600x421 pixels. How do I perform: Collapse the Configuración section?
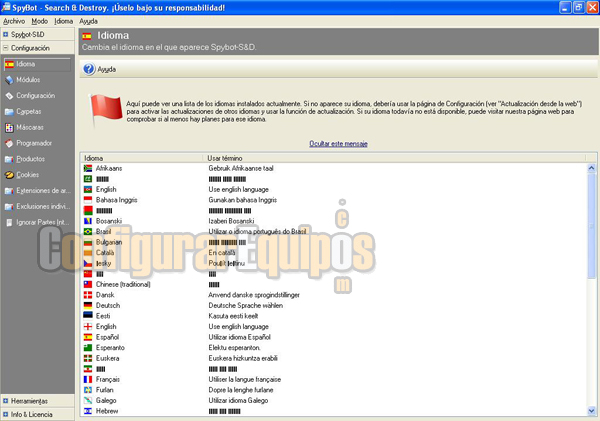[x=5, y=48]
